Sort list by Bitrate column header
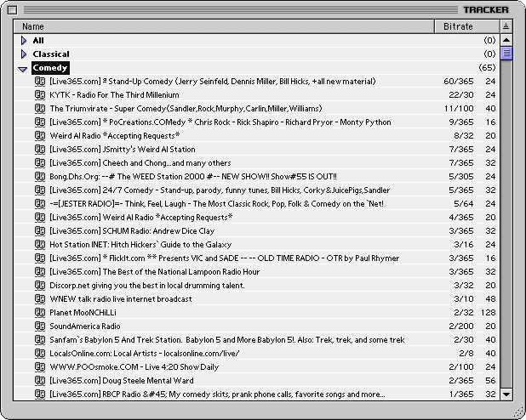Screen dimensions: 526x420 pyautogui.click(x=467, y=26)
